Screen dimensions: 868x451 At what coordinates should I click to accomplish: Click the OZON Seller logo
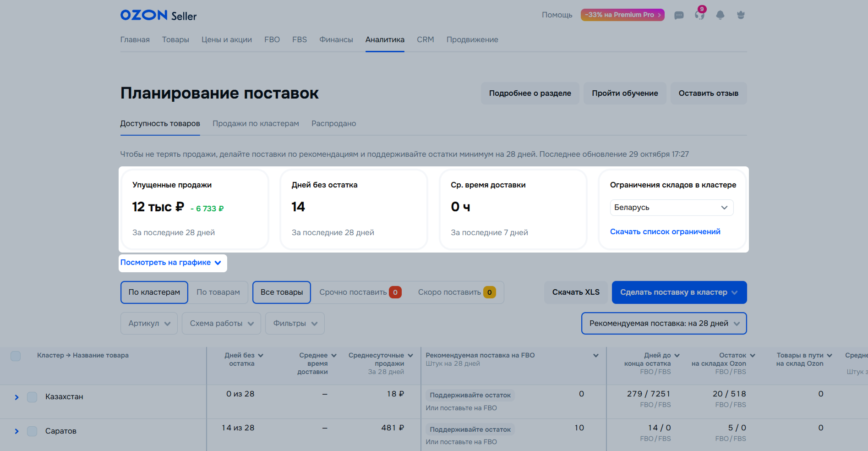(158, 15)
